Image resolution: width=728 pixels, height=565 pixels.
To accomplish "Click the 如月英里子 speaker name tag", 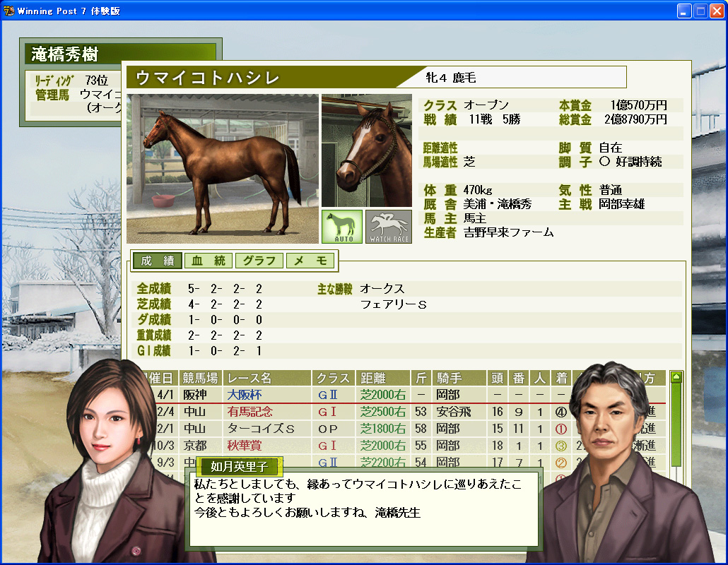I will pyautogui.click(x=239, y=466).
